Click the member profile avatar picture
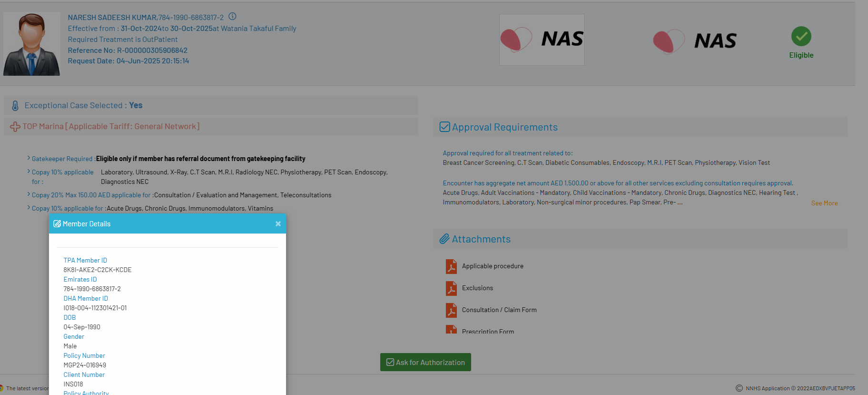This screenshot has height=395, width=868. tap(31, 44)
